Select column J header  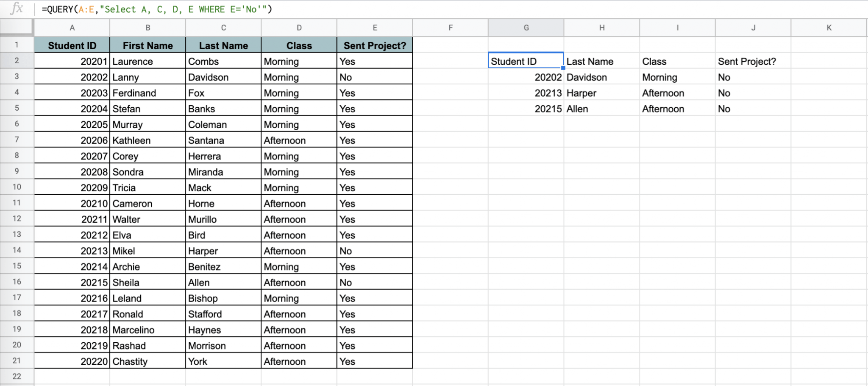(753, 28)
